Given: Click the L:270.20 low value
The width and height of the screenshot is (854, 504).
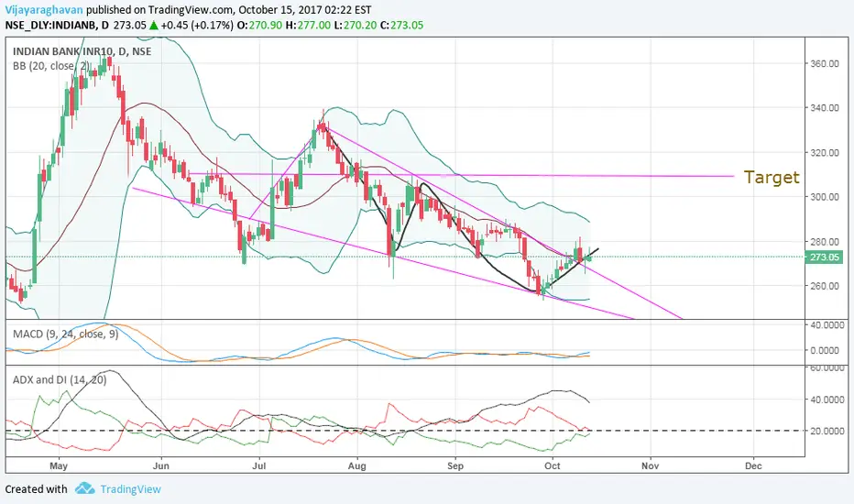Looking at the screenshot, I should [356, 25].
